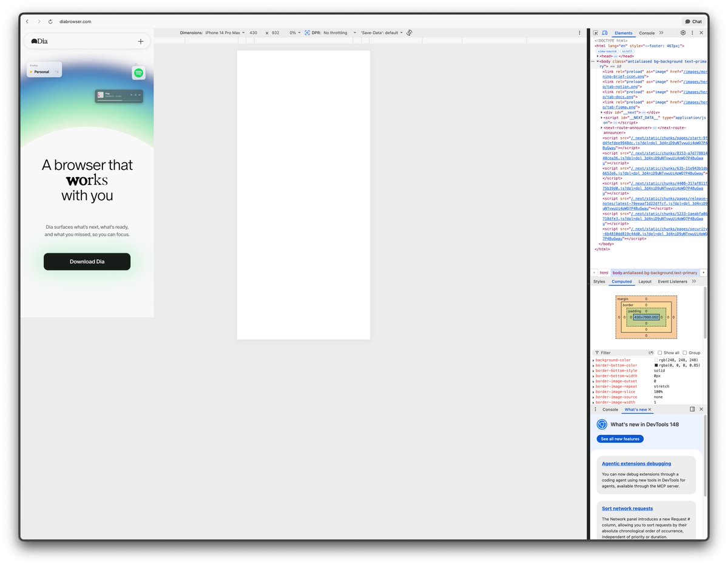Switch to the Elements tab
Image resolution: width=728 pixels, height=566 pixels.
pyautogui.click(x=623, y=33)
